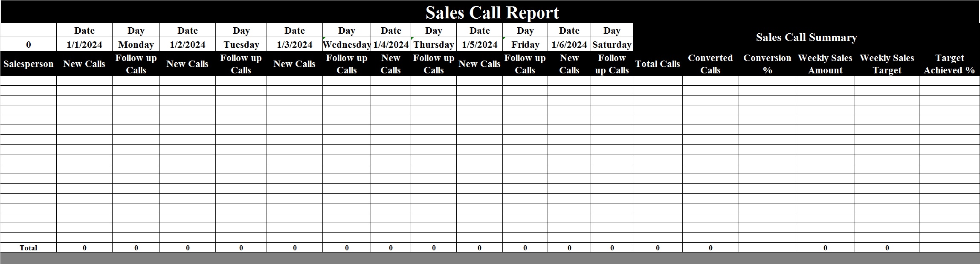Select the Total Calls column header
980x264 pixels.
[x=658, y=64]
